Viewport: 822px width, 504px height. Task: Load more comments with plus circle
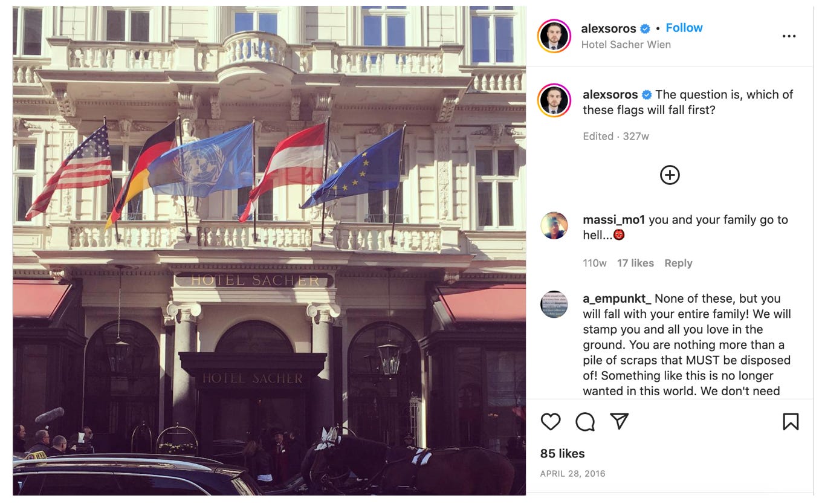pyautogui.click(x=669, y=175)
